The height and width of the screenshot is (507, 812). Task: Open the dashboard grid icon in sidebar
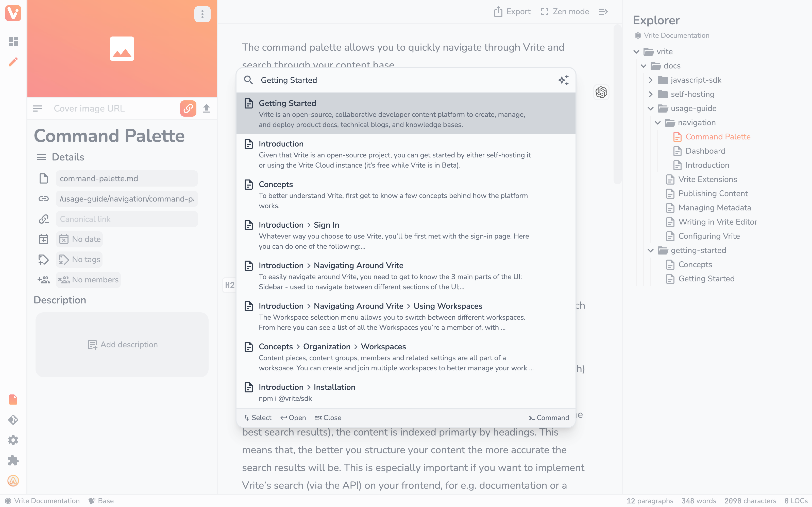13,42
